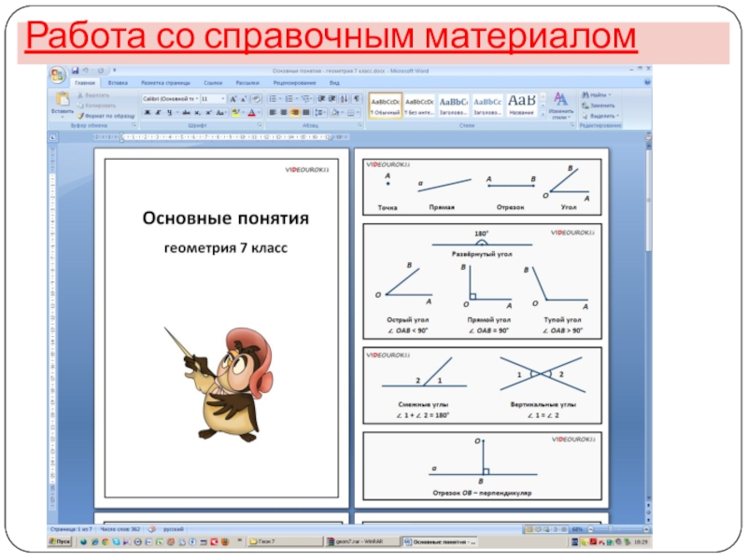The image size is (747, 560).
Task: Click the increase indent icon
Action: point(332,99)
